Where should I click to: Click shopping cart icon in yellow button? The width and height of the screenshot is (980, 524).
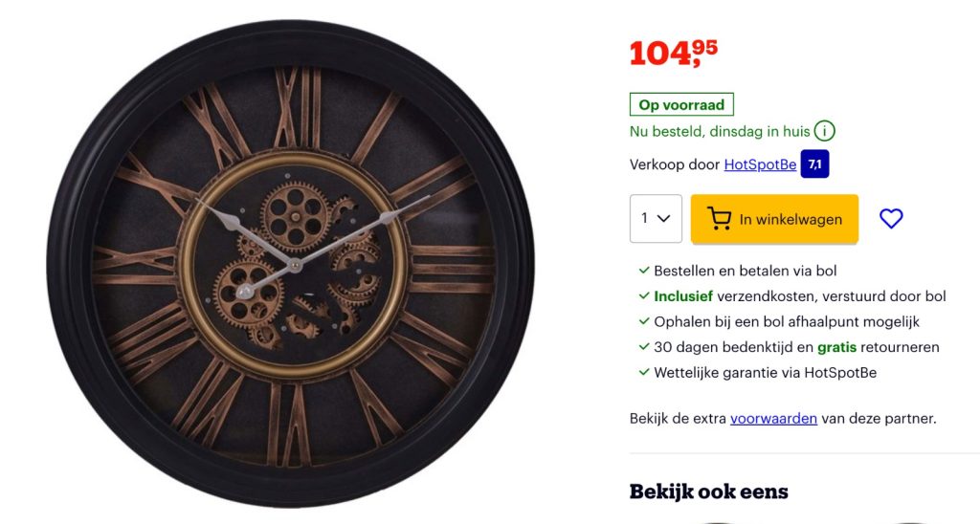click(719, 219)
